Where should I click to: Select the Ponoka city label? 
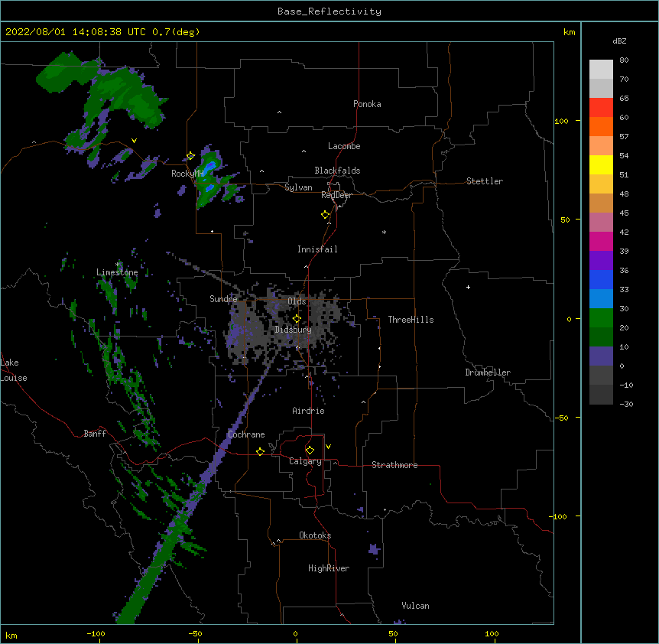coord(367,104)
